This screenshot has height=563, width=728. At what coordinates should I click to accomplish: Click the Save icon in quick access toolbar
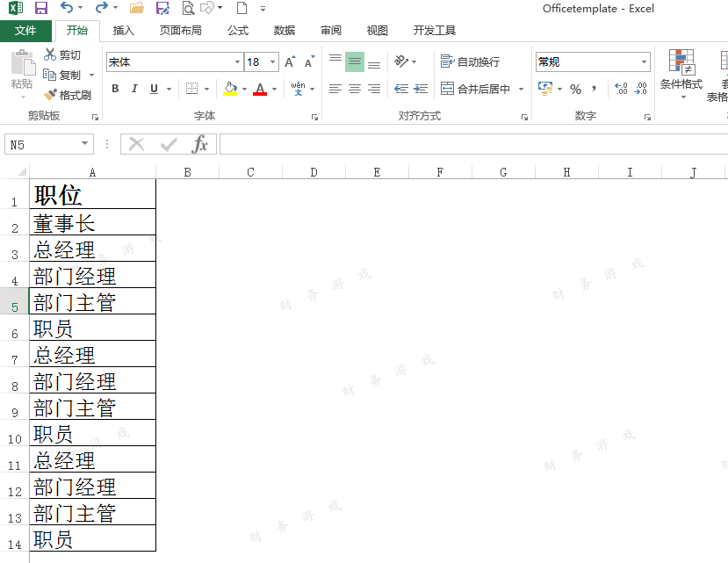pos(41,8)
